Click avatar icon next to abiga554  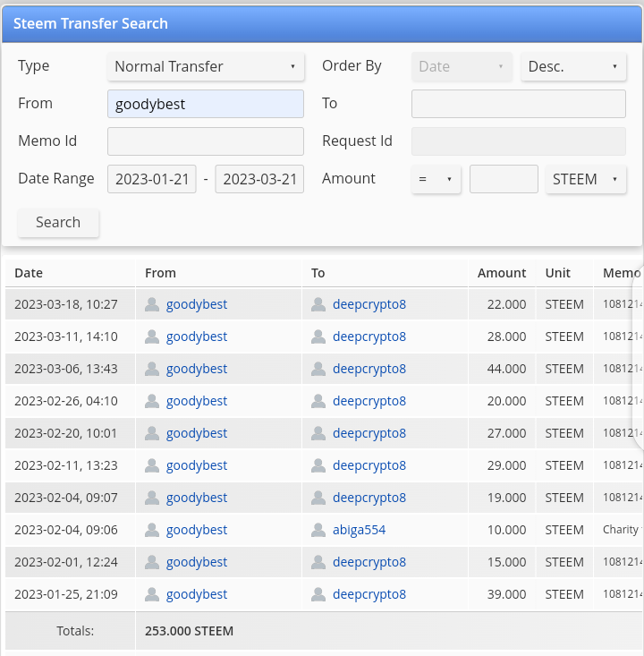tap(318, 530)
